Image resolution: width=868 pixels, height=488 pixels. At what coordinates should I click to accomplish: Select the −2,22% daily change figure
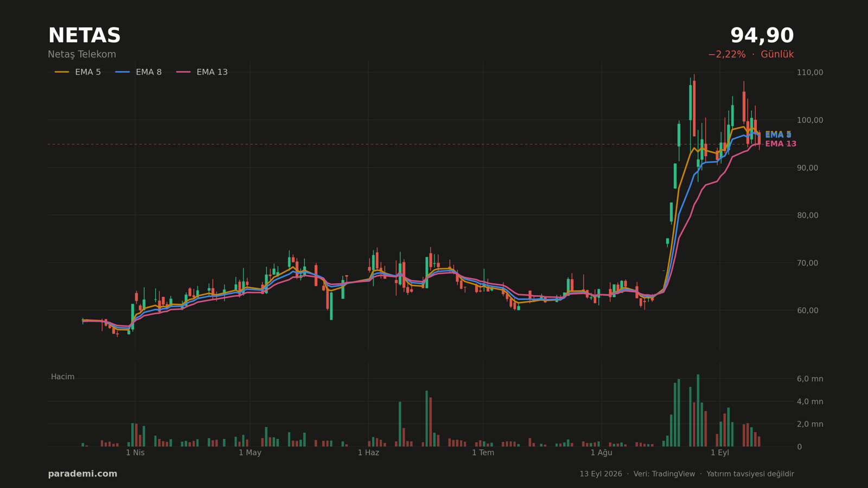tap(726, 55)
